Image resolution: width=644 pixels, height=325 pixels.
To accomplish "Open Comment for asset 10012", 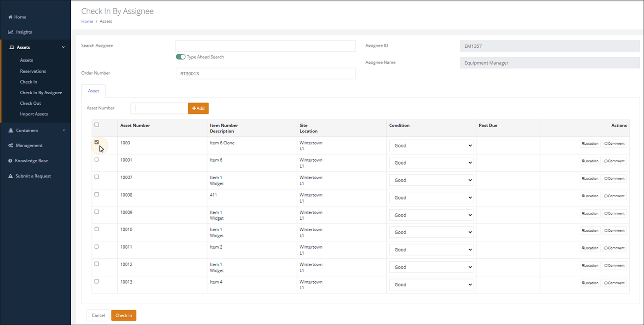I will (x=614, y=266).
